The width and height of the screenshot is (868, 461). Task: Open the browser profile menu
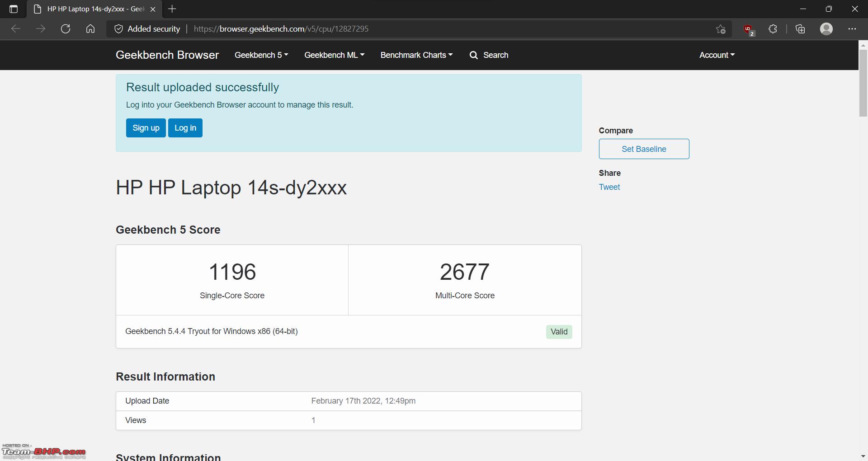(x=826, y=29)
